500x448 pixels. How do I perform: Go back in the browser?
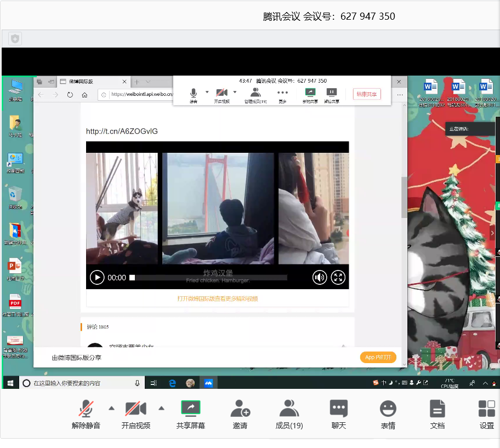[41, 95]
